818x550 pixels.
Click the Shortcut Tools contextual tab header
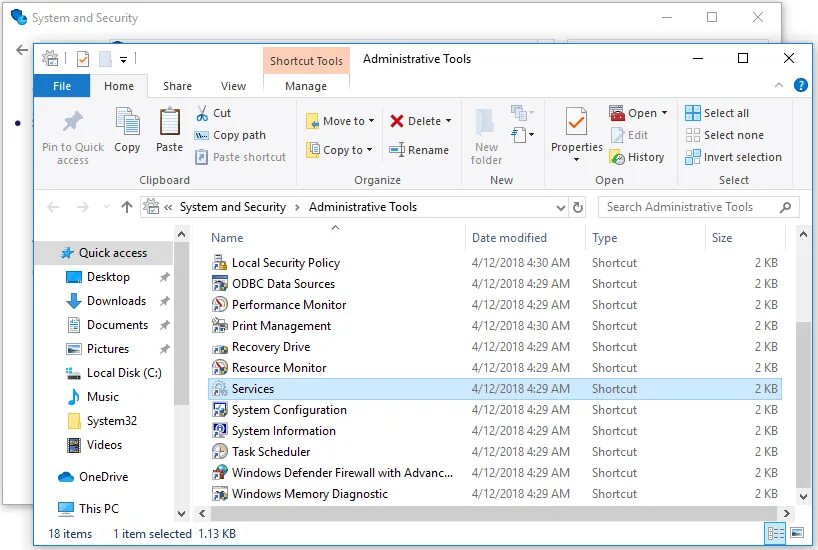306,61
